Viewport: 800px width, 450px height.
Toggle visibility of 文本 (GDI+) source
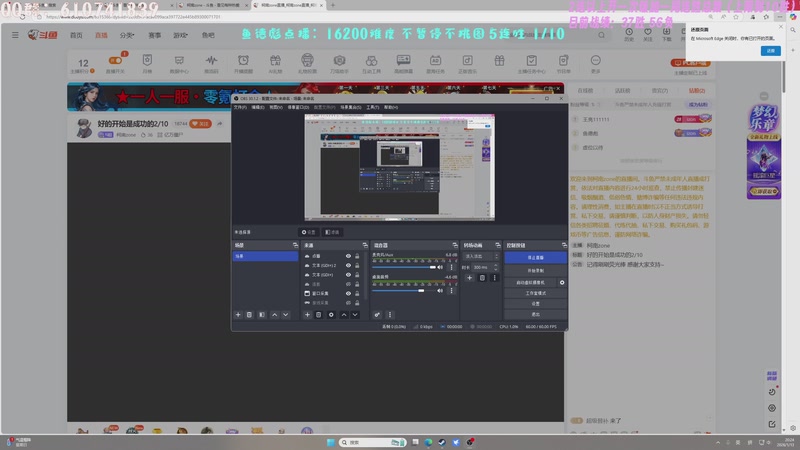348,274
